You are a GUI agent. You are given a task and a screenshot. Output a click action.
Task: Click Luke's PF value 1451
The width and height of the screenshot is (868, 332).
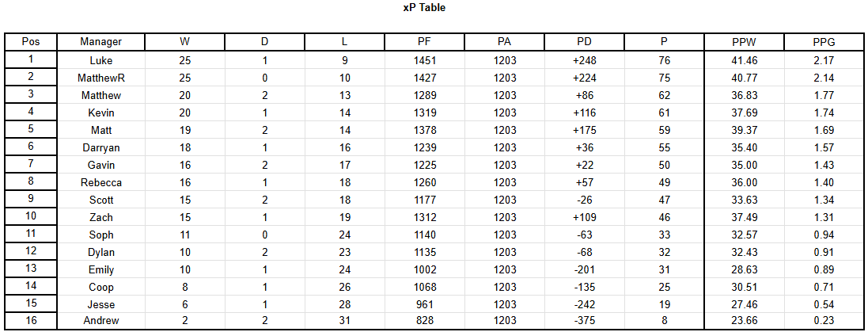[x=424, y=60]
